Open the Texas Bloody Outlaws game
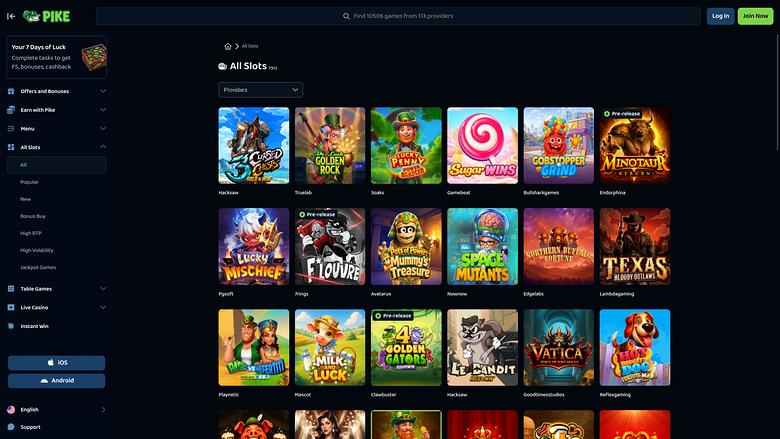The height and width of the screenshot is (439, 780). pos(635,247)
